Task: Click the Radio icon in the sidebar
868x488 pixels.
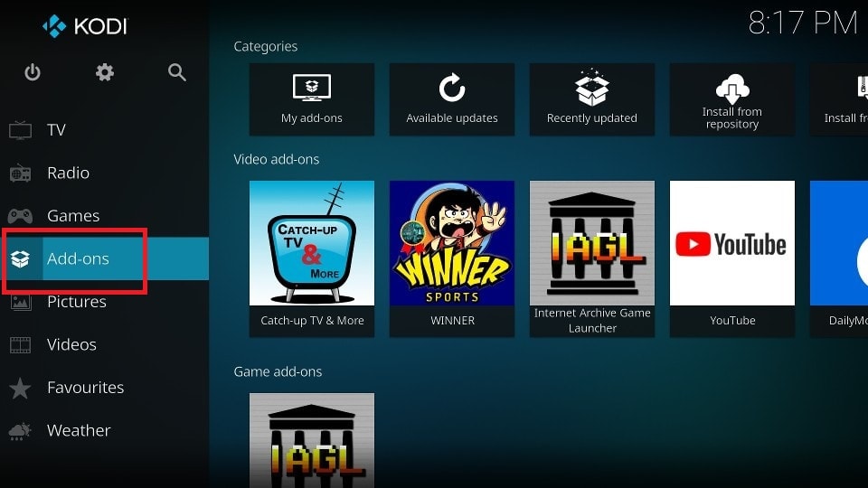Action: coord(21,173)
